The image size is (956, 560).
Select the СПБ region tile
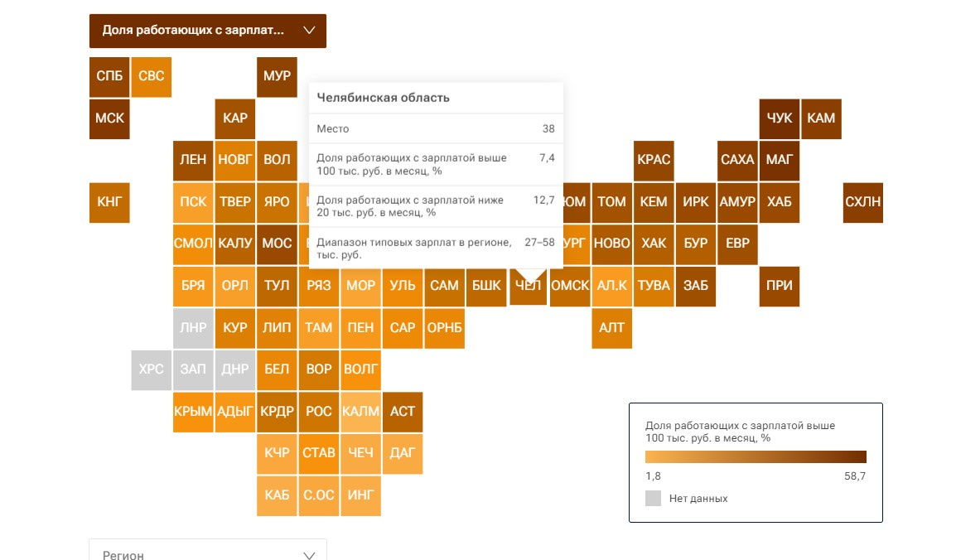coord(109,77)
